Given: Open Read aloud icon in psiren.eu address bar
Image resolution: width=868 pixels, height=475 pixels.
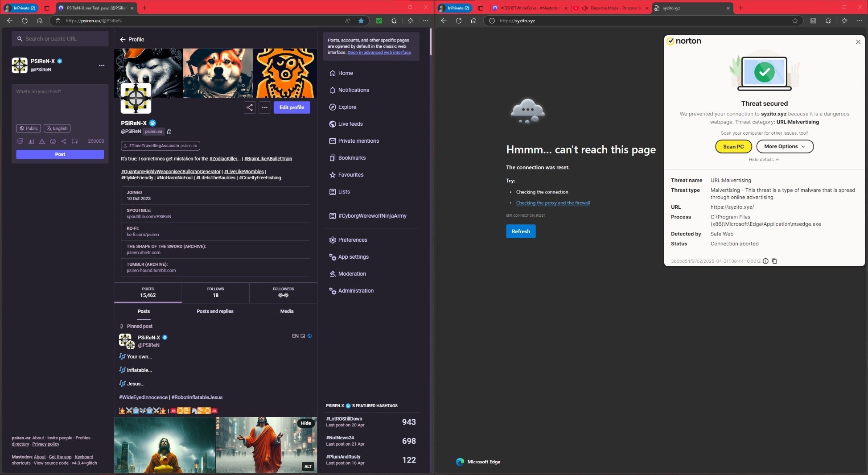Looking at the screenshot, I should [x=348, y=21].
